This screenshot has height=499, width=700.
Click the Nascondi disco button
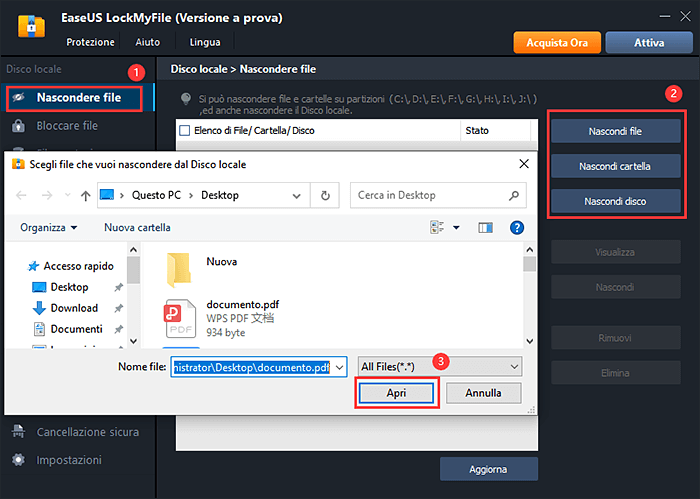(x=616, y=201)
